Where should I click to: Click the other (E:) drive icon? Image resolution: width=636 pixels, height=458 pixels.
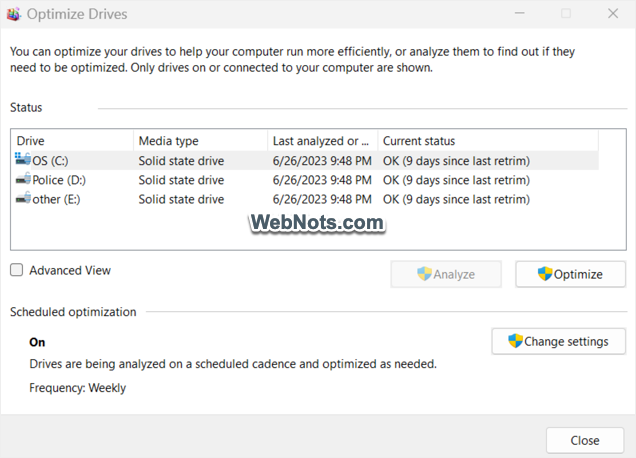[x=23, y=198]
